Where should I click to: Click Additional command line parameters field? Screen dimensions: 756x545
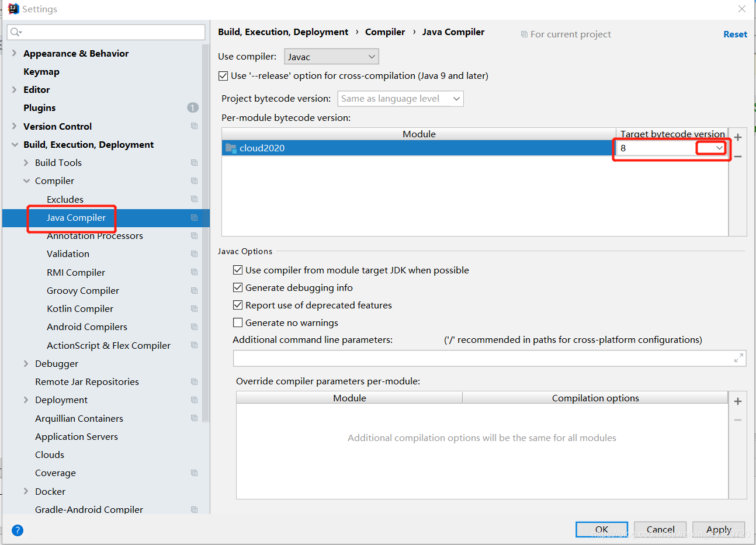490,358
